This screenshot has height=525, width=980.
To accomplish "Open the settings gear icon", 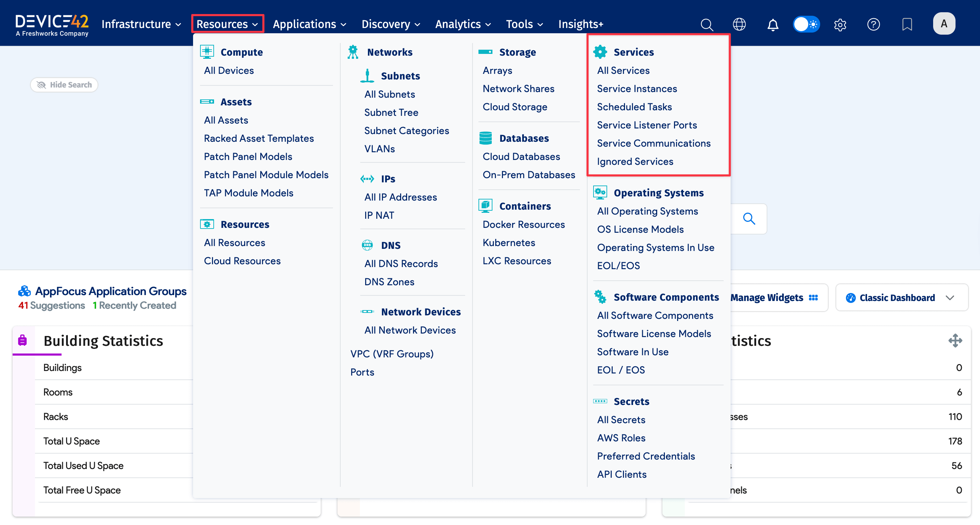I will pyautogui.click(x=840, y=24).
